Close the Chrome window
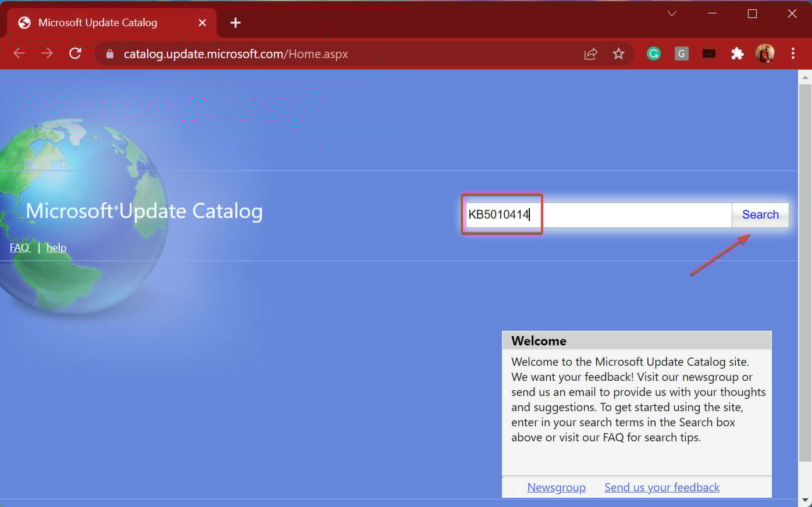The height and width of the screenshot is (507, 812). (x=792, y=13)
